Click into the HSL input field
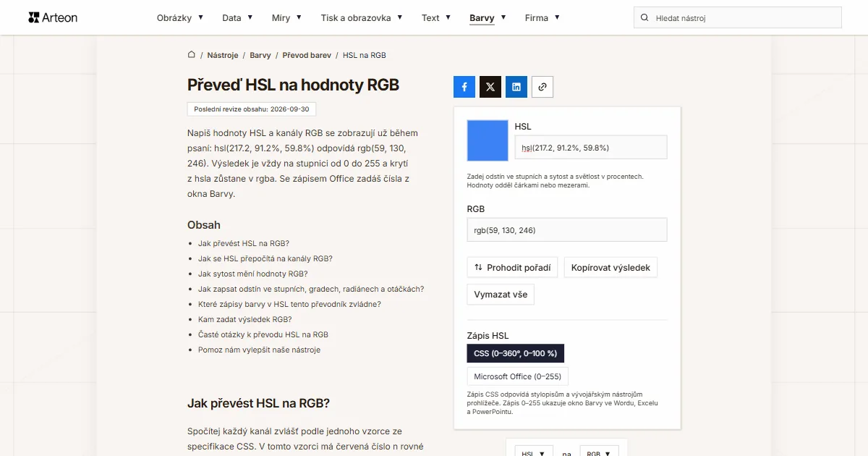The height and width of the screenshot is (456, 868). point(591,148)
